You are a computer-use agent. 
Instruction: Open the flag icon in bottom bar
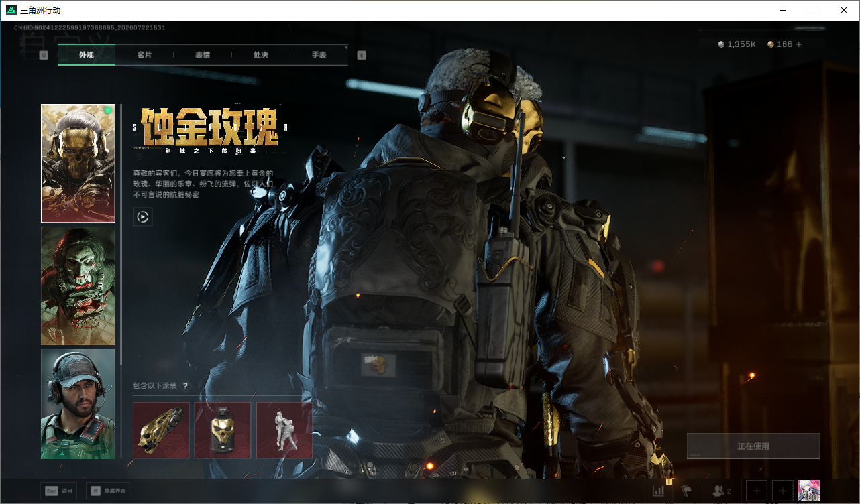[x=686, y=491]
